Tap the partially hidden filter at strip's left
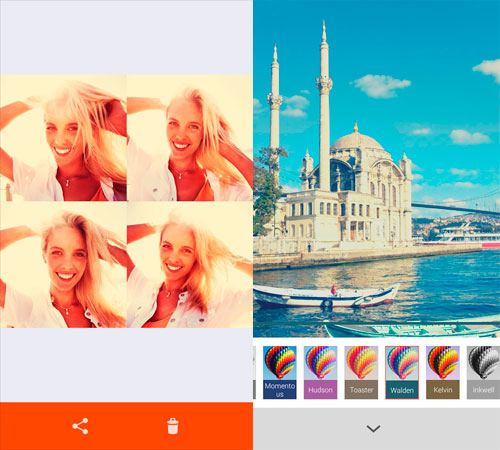Screen dimensions: 500x450 (x=255, y=372)
